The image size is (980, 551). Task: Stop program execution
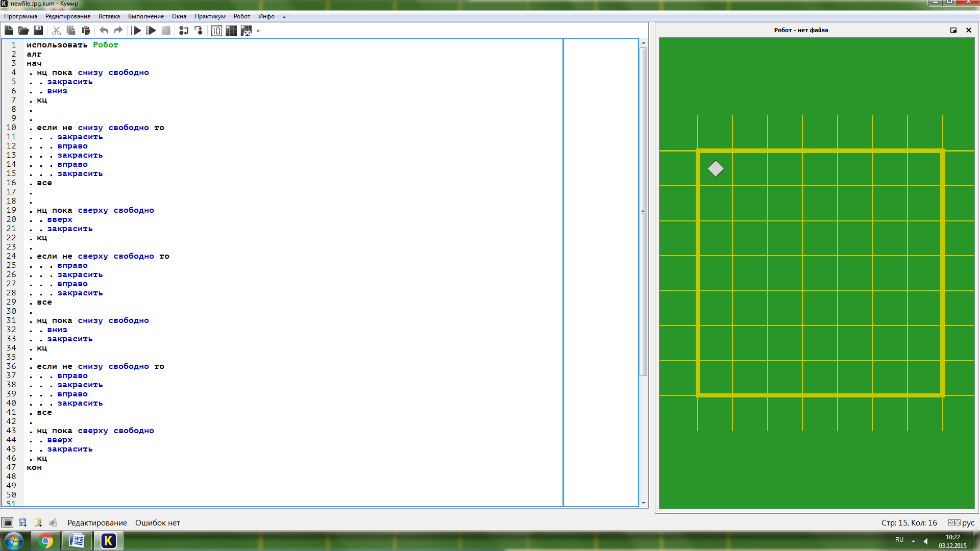point(166,31)
